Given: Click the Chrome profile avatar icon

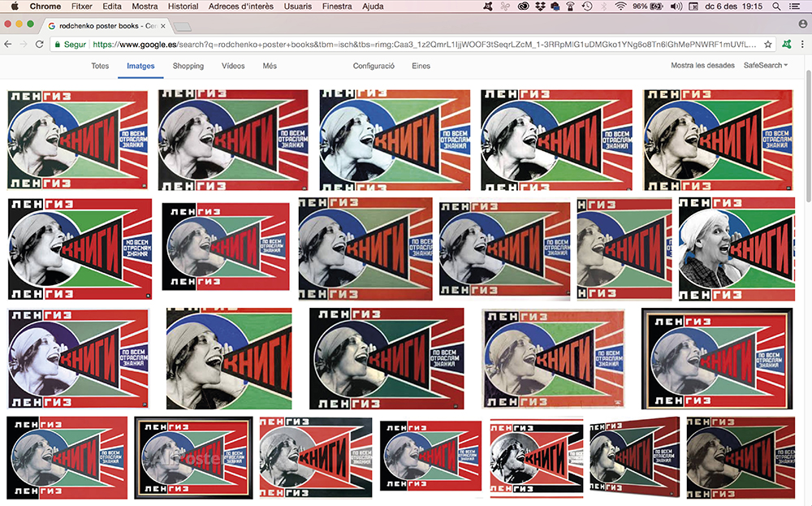Looking at the screenshot, I should pyautogui.click(x=803, y=24).
